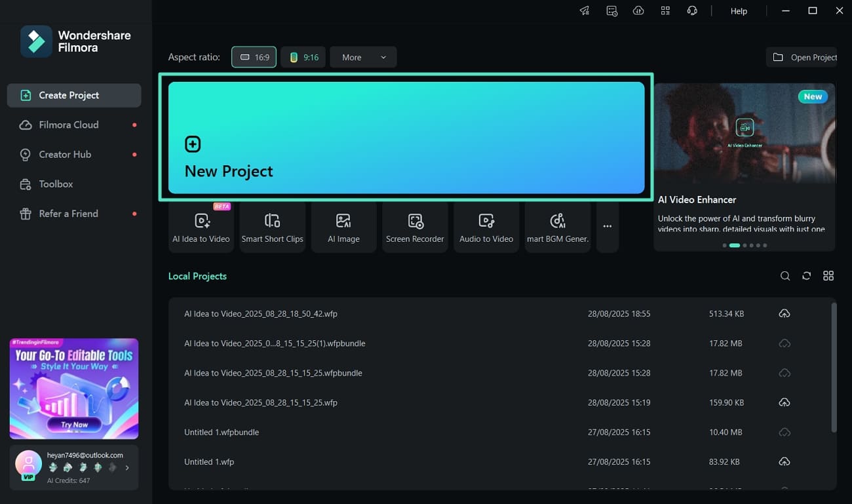852x504 pixels.
Task: Open the user profile avatar
Action: [28, 464]
